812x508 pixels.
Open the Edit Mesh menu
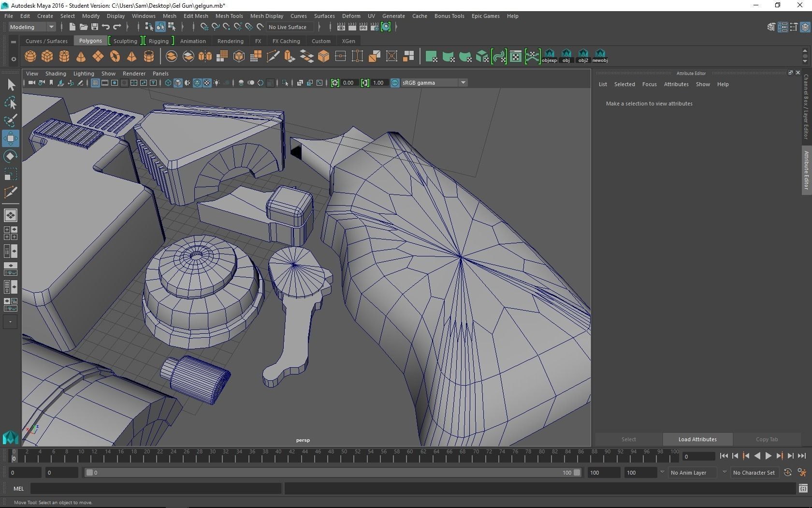[196, 16]
